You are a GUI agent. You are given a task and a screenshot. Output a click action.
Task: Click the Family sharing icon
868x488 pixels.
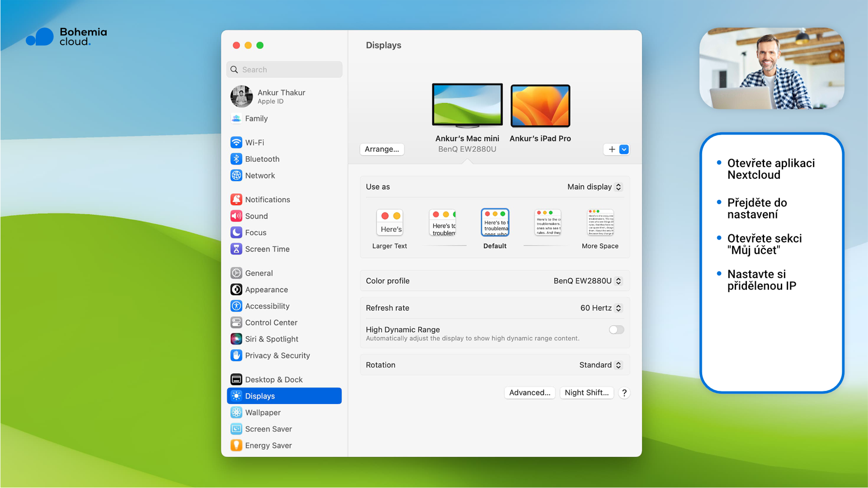pos(236,118)
